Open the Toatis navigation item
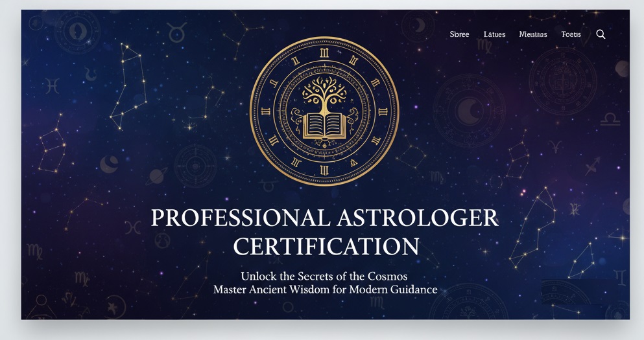This screenshot has height=340, width=644. pyautogui.click(x=571, y=34)
